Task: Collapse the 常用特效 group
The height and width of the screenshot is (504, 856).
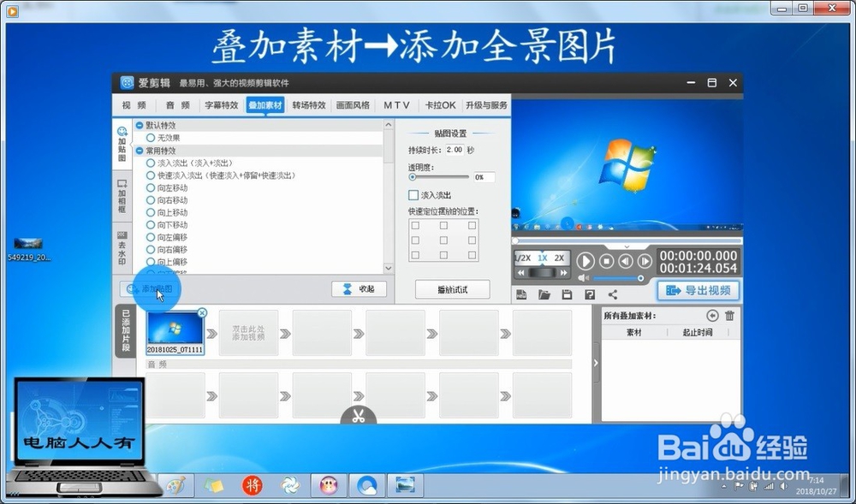Action: click(140, 151)
